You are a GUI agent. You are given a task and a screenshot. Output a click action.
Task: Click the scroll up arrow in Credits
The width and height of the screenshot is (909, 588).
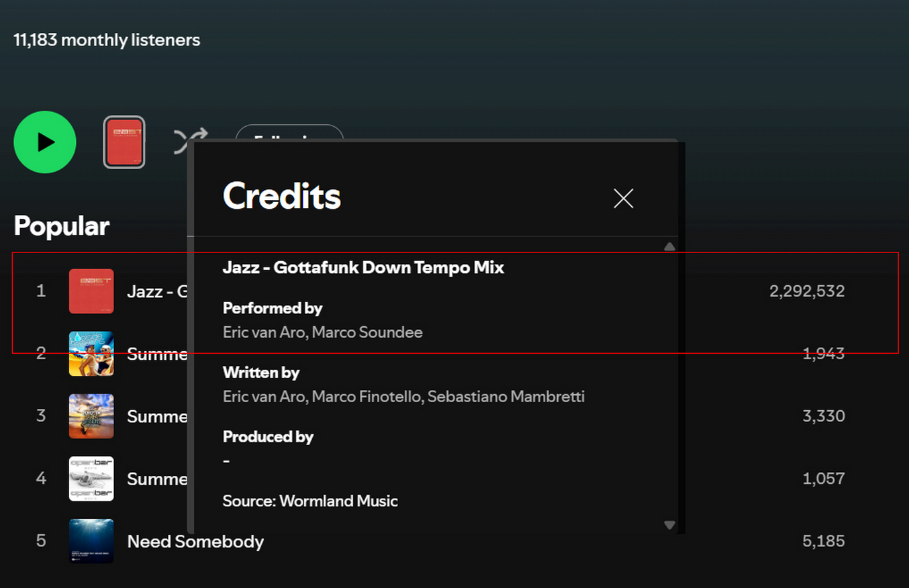pos(669,247)
